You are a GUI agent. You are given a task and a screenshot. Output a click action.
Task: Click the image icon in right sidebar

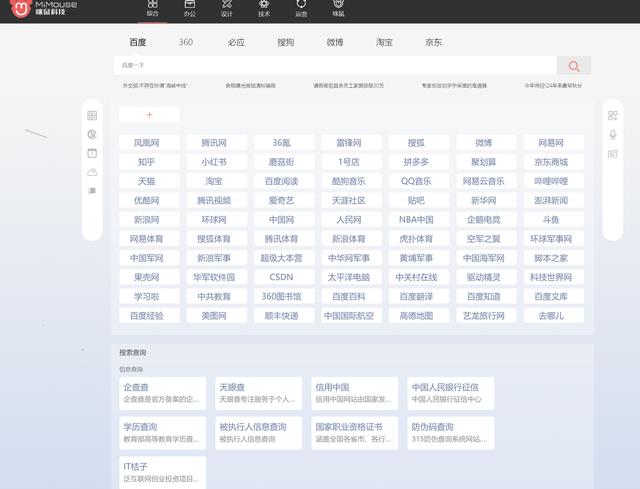(613, 153)
